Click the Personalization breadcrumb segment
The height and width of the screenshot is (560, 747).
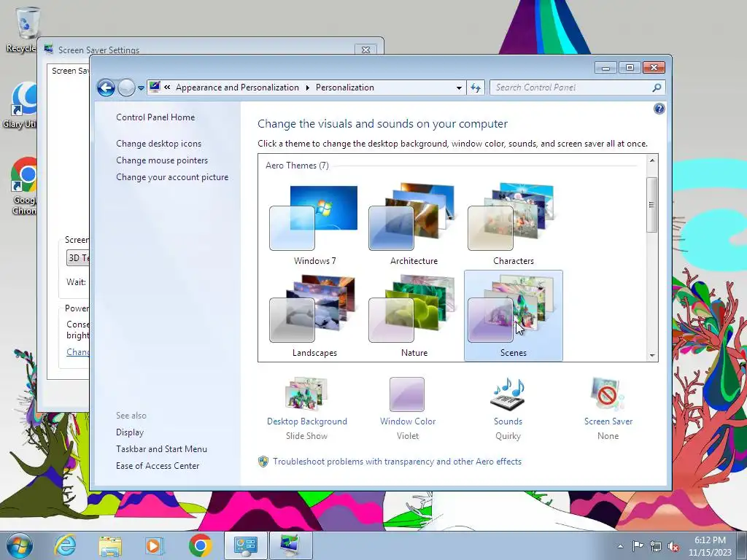pyautogui.click(x=345, y=87)
